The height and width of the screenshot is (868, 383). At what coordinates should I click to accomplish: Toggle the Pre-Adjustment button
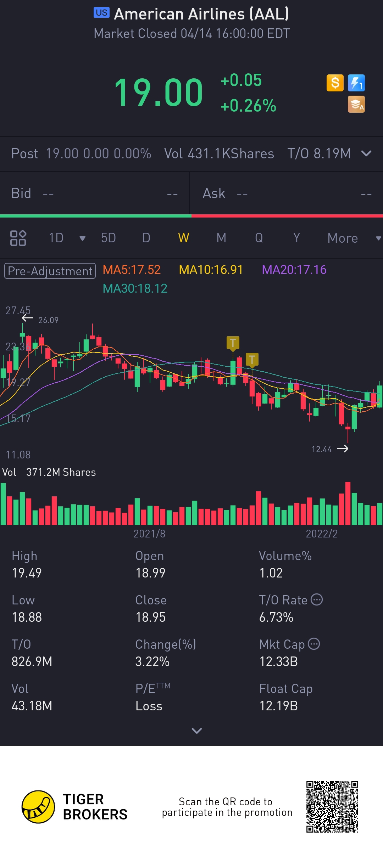[x=50, y=271]
